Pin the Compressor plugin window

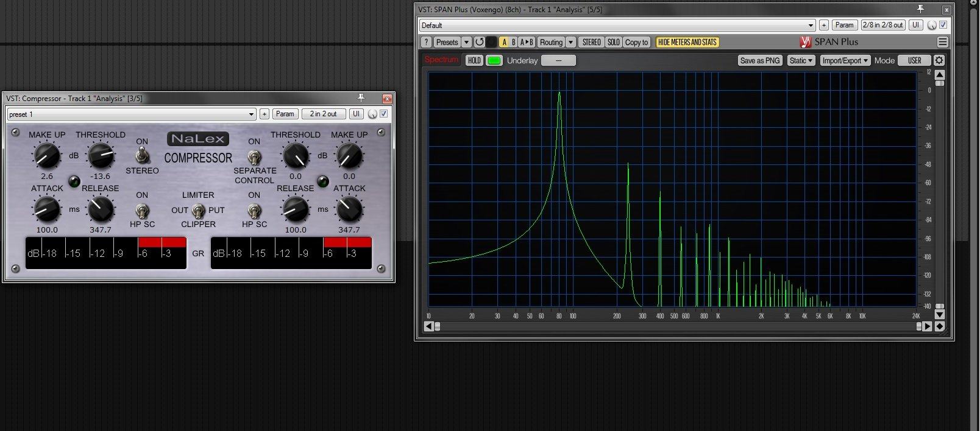click(361, 98)
